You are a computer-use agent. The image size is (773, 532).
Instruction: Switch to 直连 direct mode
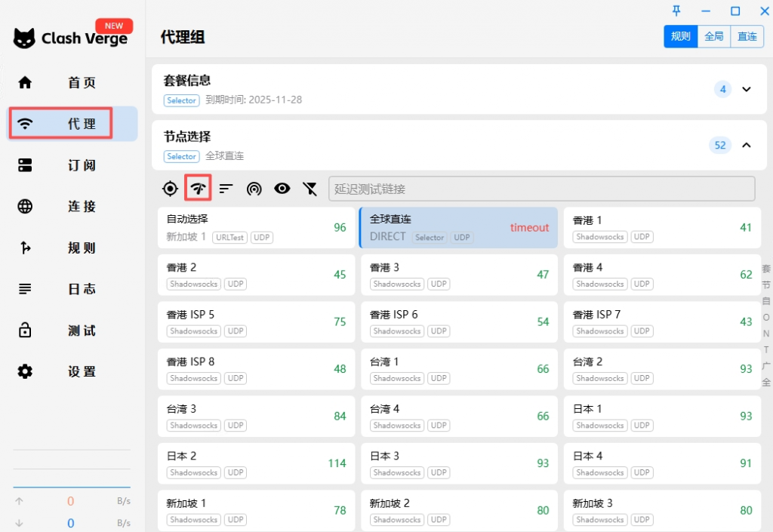[x=747, y=36]
